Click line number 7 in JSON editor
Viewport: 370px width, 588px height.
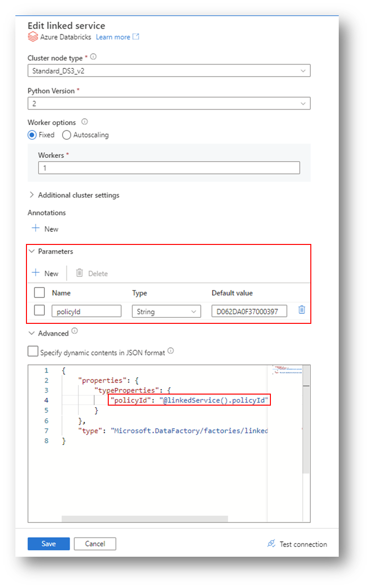click(46, 431)
